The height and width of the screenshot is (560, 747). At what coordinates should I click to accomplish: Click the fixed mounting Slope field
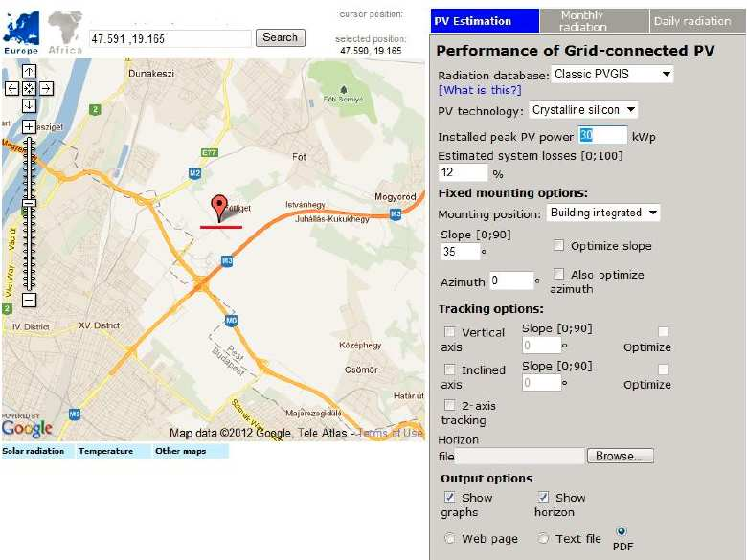[460, 252]
